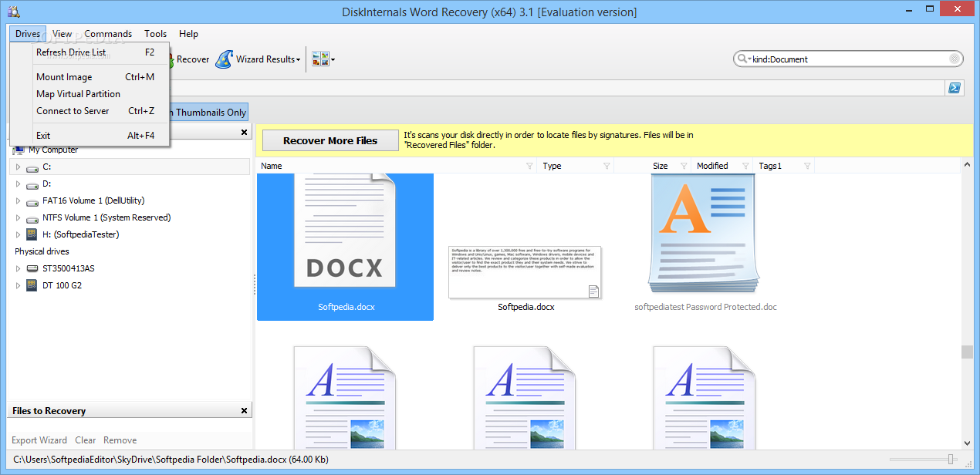The width and height of the screenshot is (980, 475).
Task: Sort by the Type column header
Action: pos(552,166)
